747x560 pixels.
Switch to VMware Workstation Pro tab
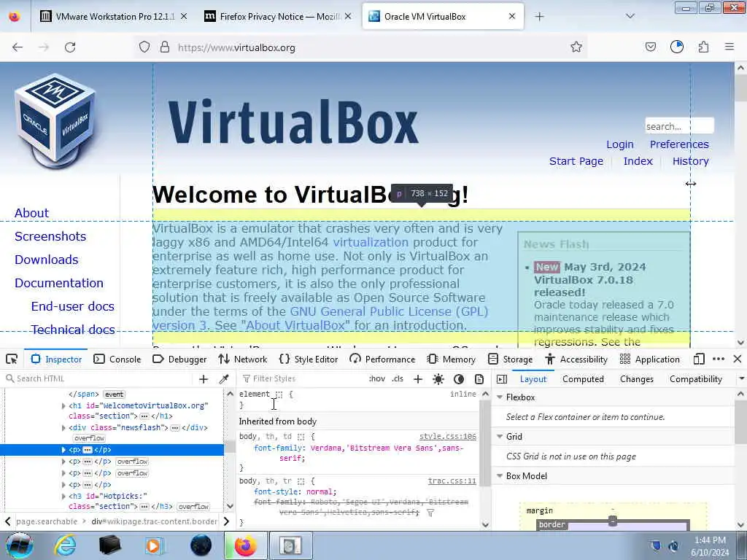113,16
